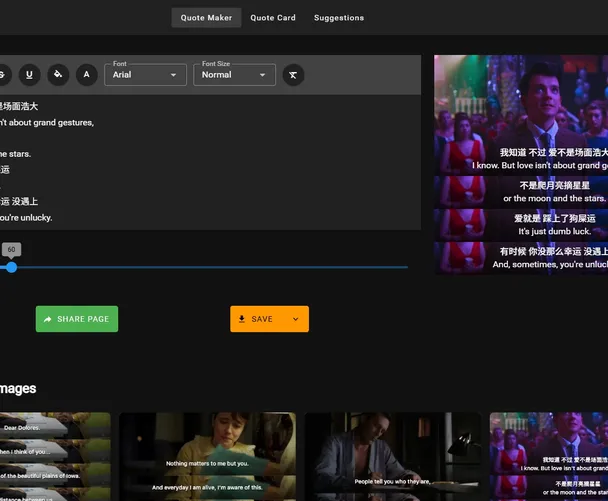Open the small 'I know. But love isn't' thumbnail
Screen dimensions: 608x501
point(549,456)
